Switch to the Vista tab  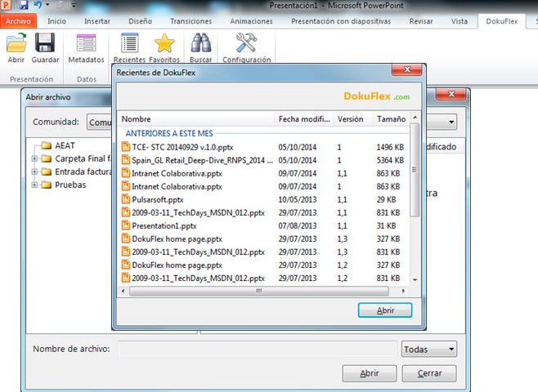click(460, 21)
